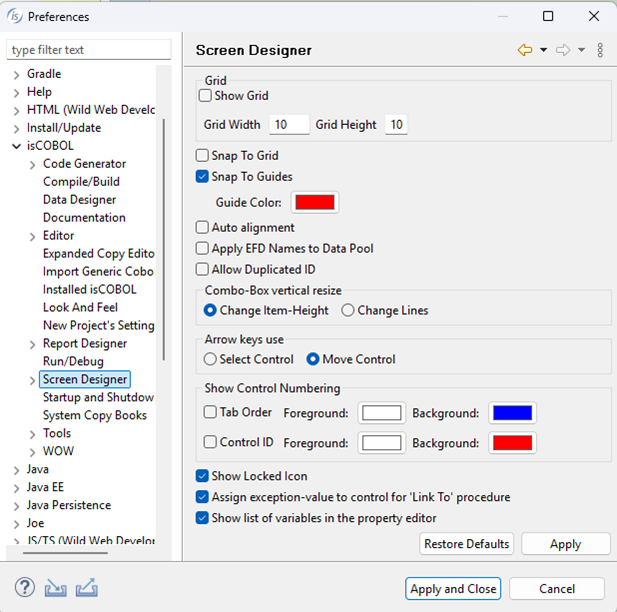Click the forward navigation arrow icon
Image resolution: width=617 pixels, height=612 pixels.
tap(563, 50)
